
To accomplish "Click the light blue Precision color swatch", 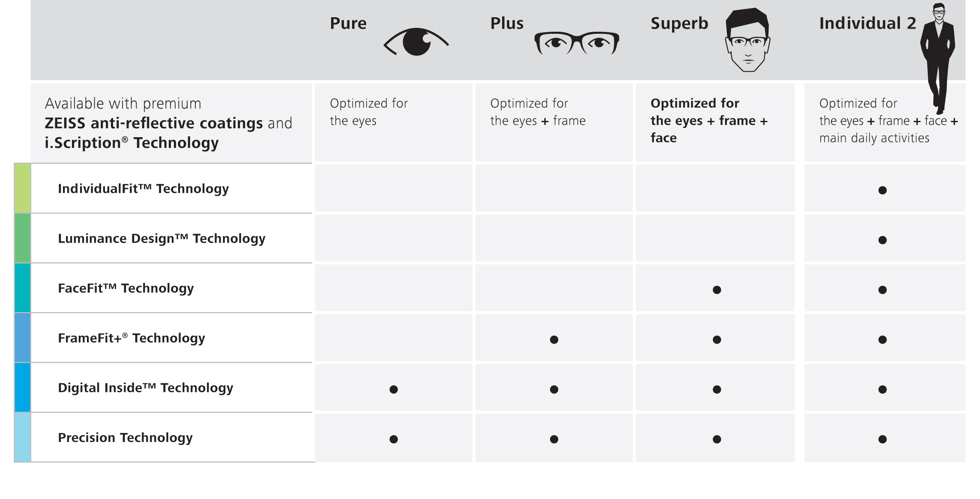I will pos(23,437).
